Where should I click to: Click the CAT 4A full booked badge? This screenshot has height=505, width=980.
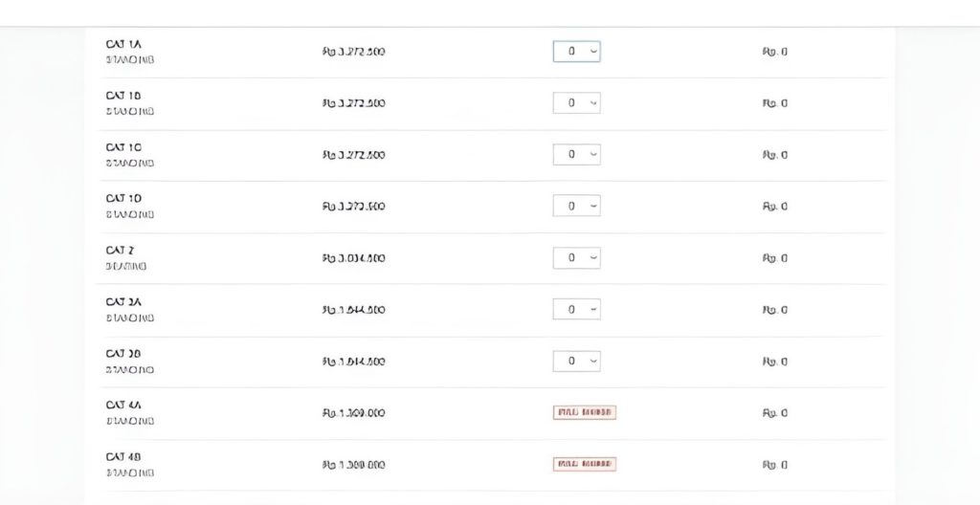coord(584,412)
